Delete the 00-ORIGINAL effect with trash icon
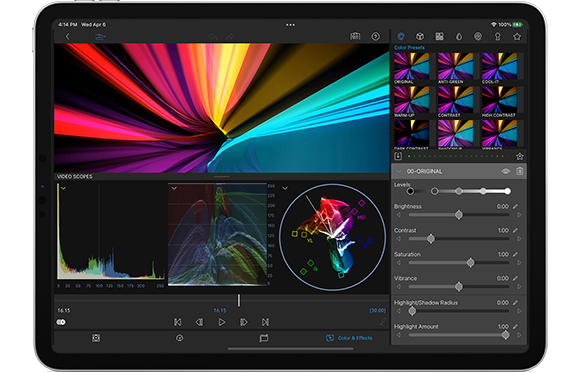 [x=520, y=171]
